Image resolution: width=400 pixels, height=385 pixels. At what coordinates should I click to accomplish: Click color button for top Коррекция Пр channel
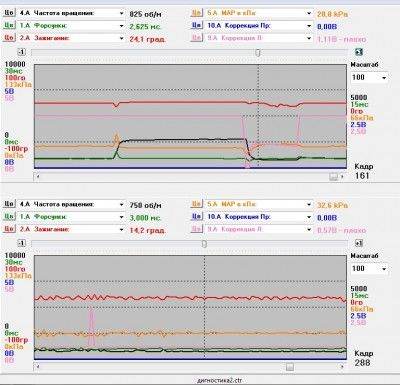(x=197, y=25)
